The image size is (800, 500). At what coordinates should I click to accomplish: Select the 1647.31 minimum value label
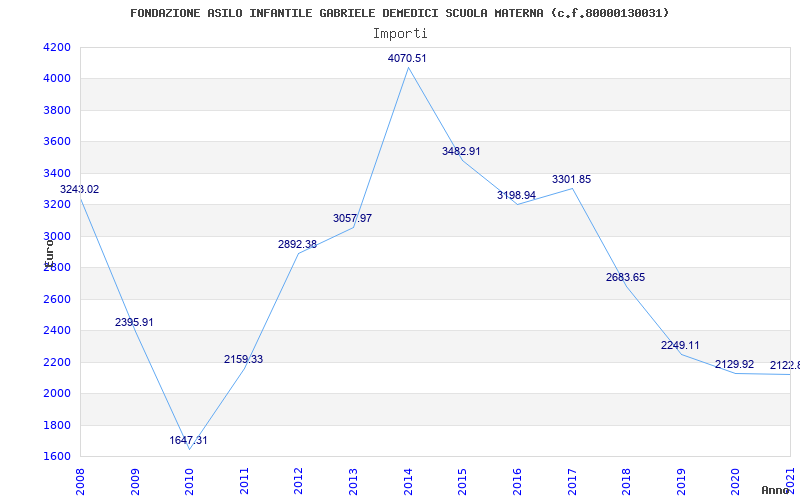[189, 440]
